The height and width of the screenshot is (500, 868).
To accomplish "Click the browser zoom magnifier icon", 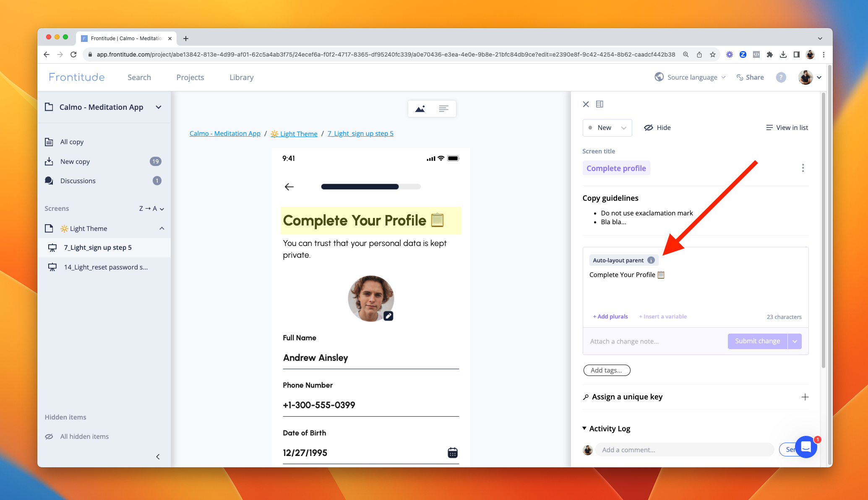I will [x=686, y=54].
